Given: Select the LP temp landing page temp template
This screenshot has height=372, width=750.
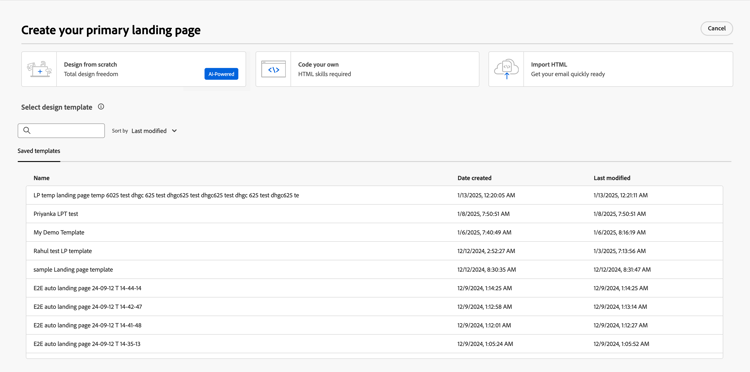Looking at the screenshot, I should pos(375,195).
